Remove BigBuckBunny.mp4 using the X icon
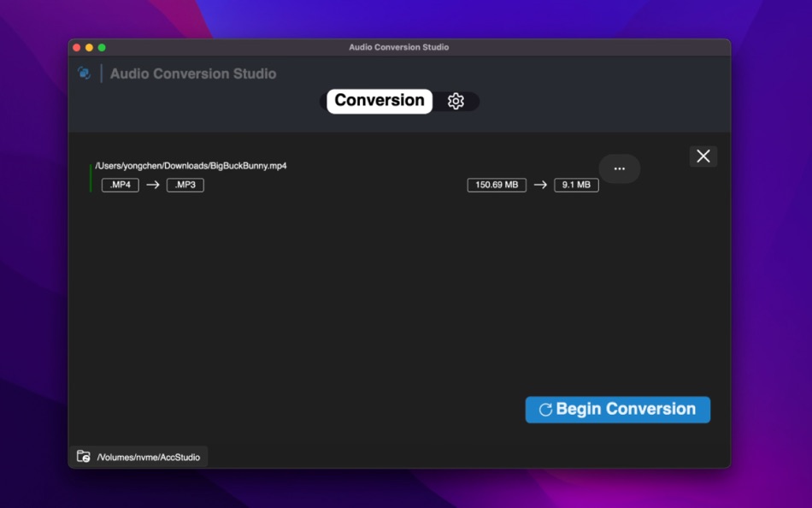Viewport: 812px width, 508px height. pyautogui.click(x=703, y=156)
